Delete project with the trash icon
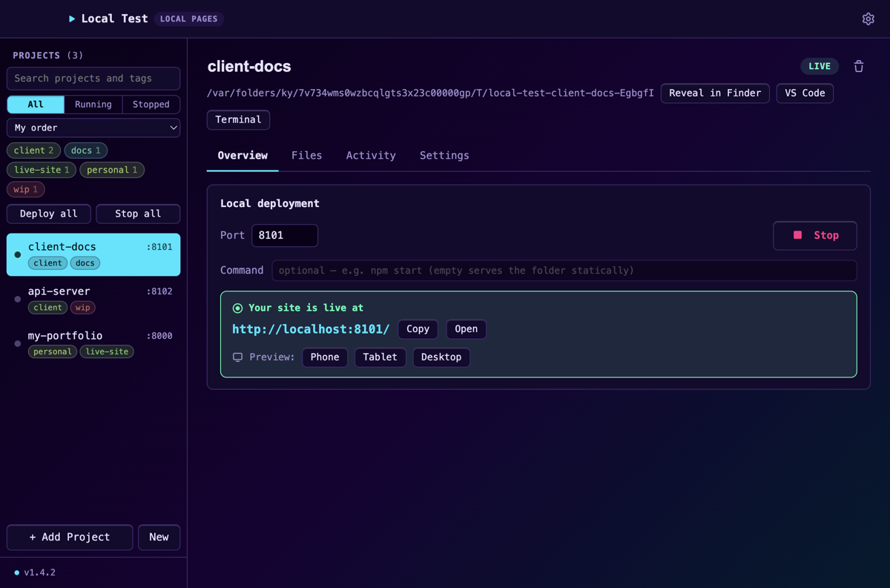890x588 pixels. pyautogui.click(x=859, y=67)
